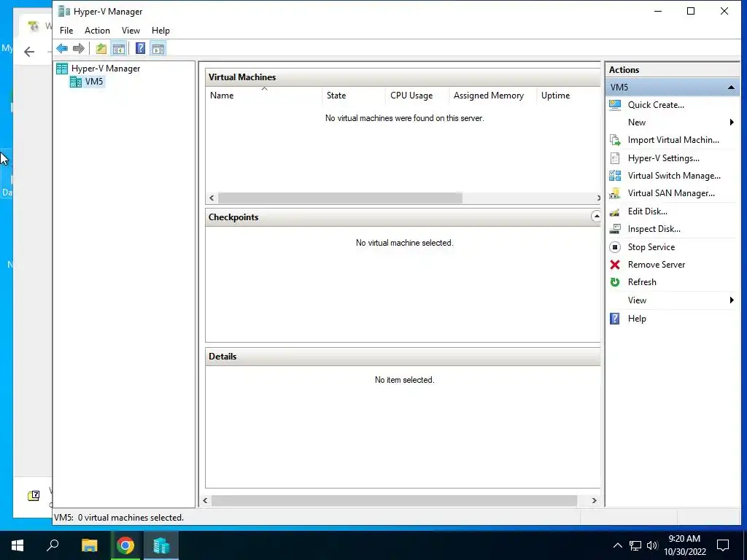Click the bottom pane horizontal scrollbar thumb

pyautogui.click(x=394, y=500)
